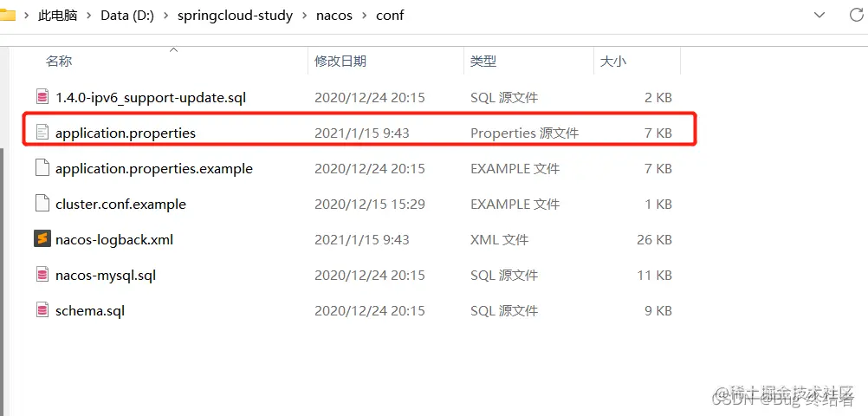The image size is (868, 416).
Task: Open the address bar history dropdown
Action: coord(819,15)
